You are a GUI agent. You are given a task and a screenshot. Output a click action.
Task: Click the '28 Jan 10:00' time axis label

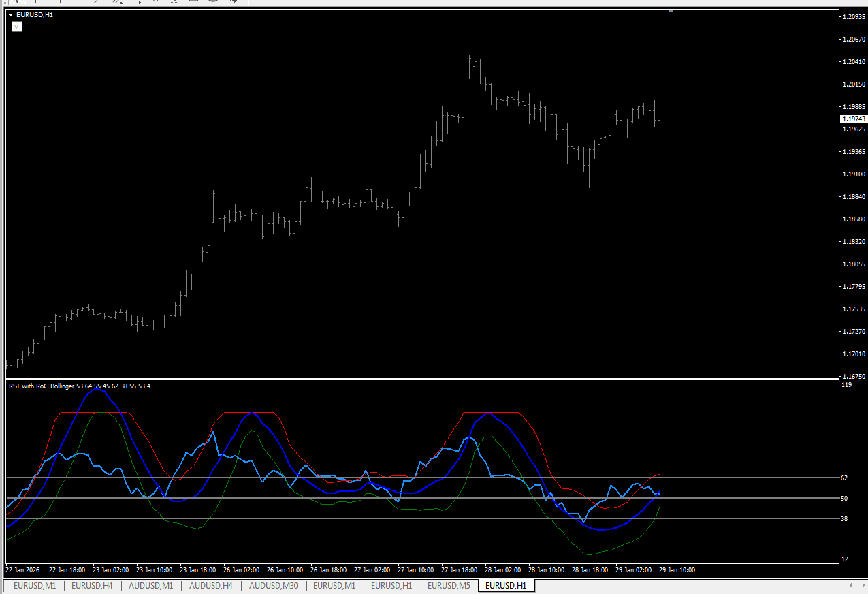[x=546, y=569]
